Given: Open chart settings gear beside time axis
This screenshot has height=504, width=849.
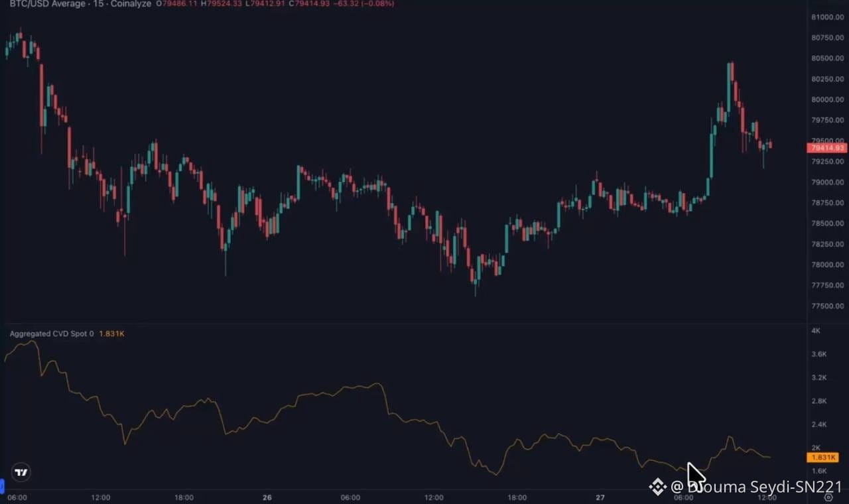Looking at the screenshot, I should coord(828,497).
